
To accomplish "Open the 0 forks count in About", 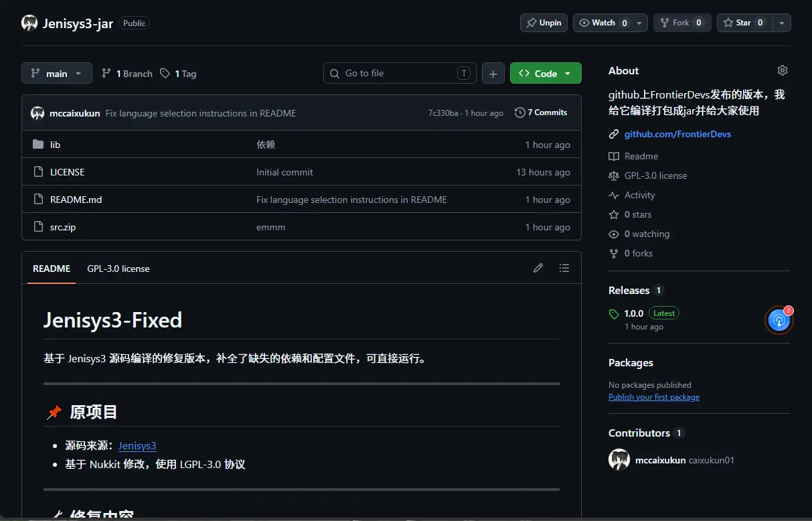I will (x=639, y=253).
